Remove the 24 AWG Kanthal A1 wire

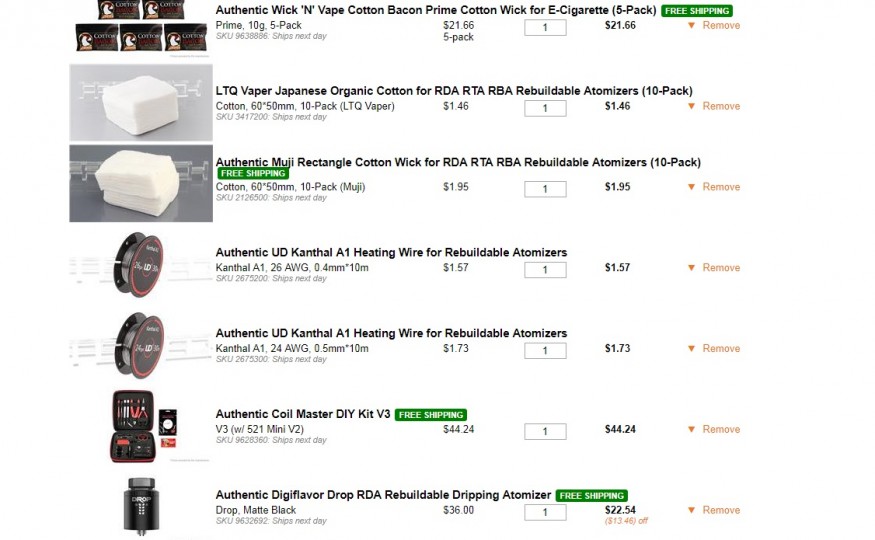[721, 349]
